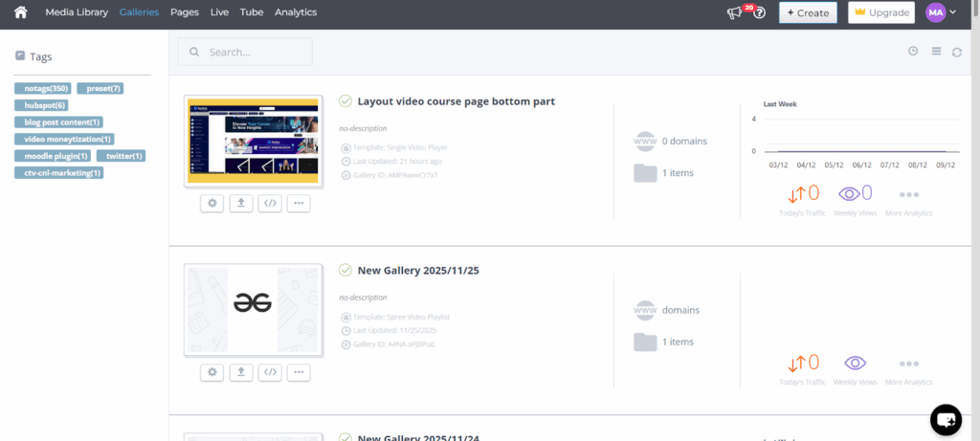Open the help question mark icon
Image resolution: width=980 pixels, height=441 pixels.
pos(759,13)
